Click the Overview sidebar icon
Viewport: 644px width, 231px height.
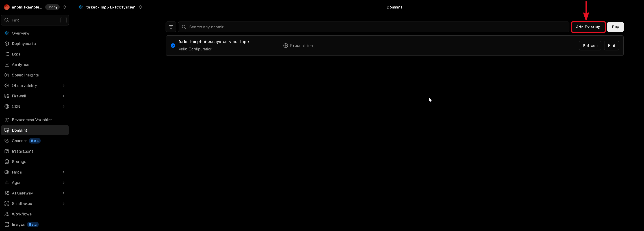tap(7, 33)
